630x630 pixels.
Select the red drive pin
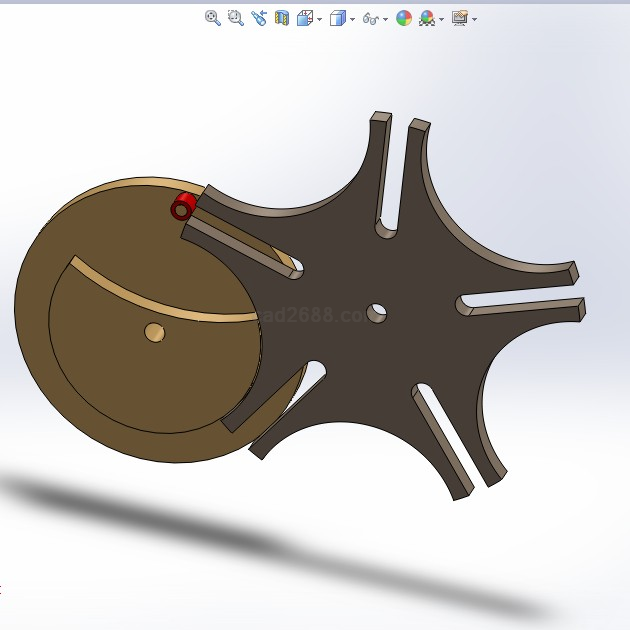tap(183, 207)
